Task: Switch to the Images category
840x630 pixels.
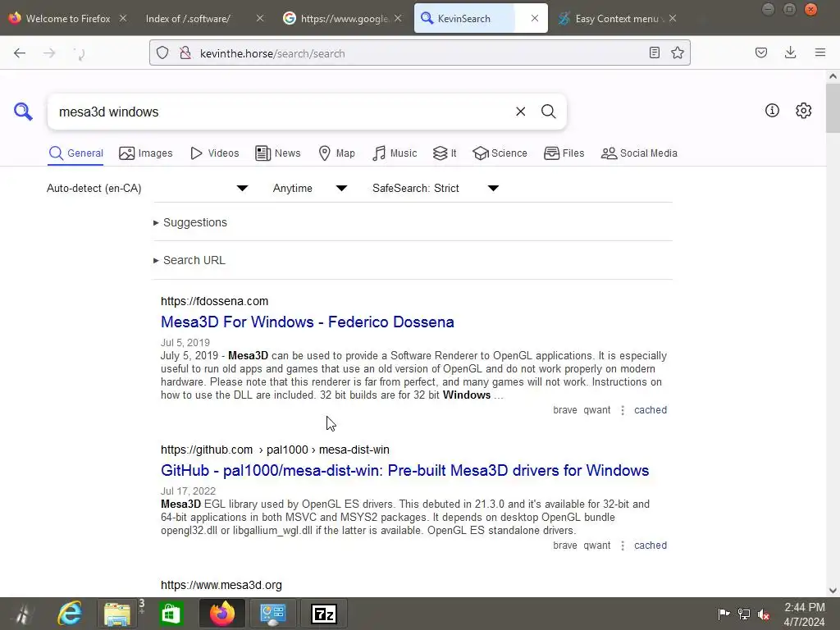Action: (x=146, y=153)
